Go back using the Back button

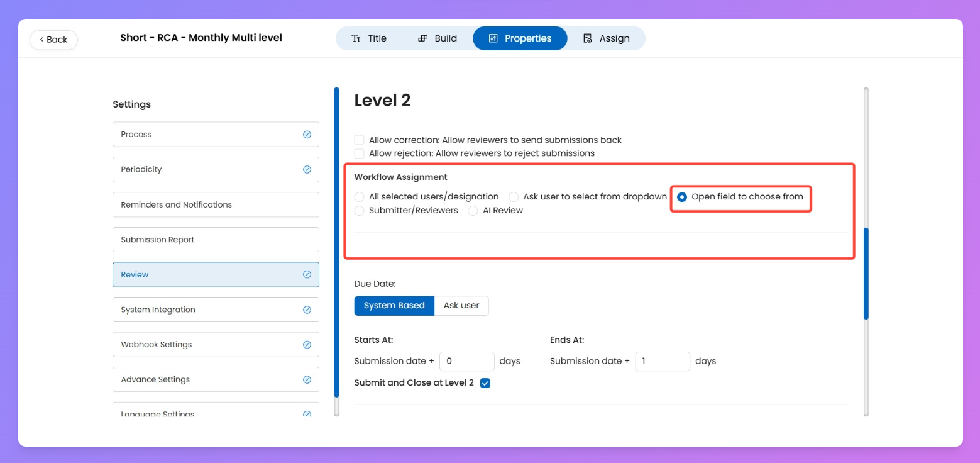[x=53, y=40]
